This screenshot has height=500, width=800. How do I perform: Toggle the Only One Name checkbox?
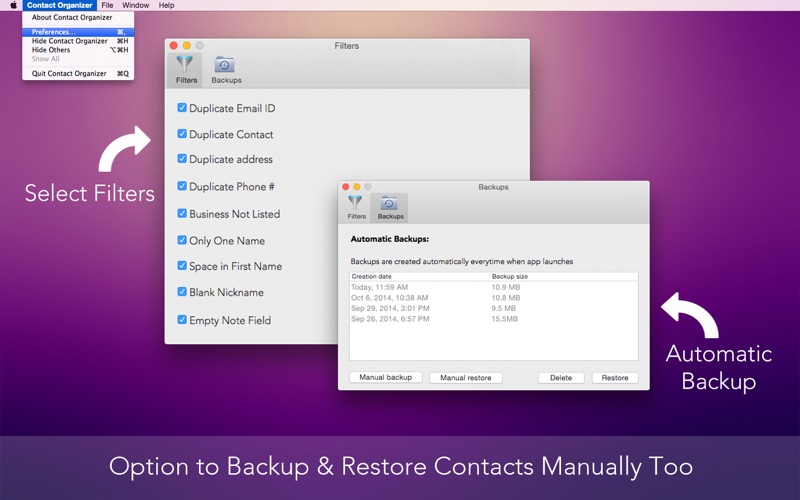pos(182,240)
